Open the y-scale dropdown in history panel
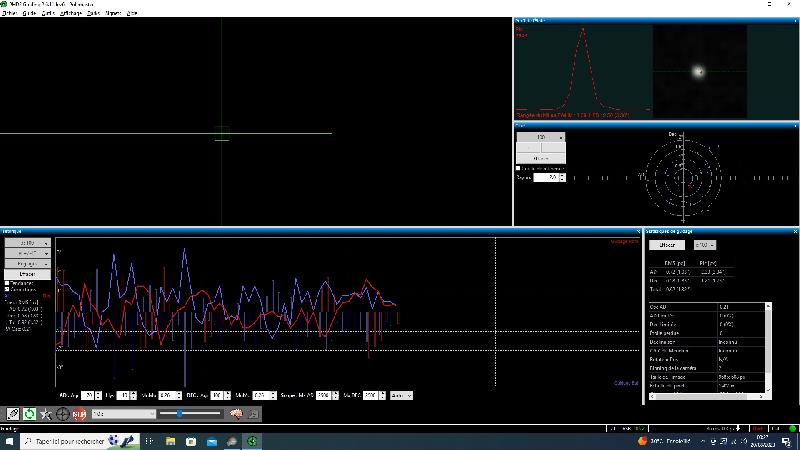The height and width of the screenshot is (450, 800). 28,253
